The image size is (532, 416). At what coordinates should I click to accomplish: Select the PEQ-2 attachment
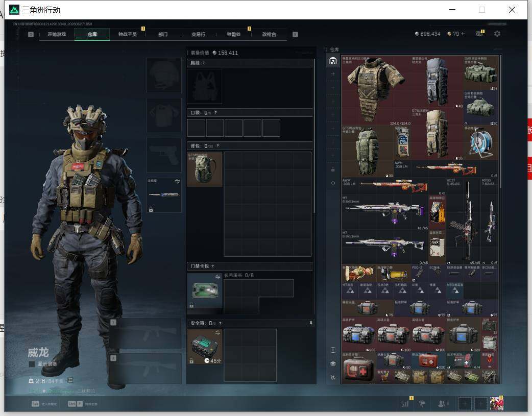click(420, 273)
